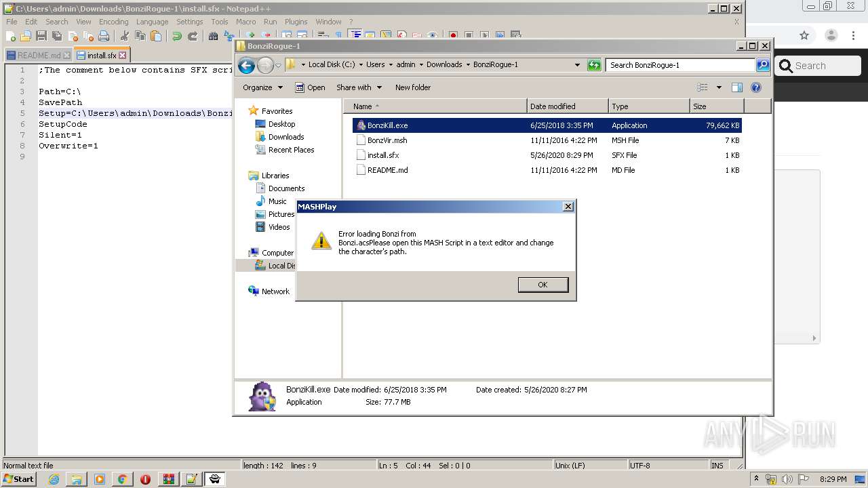Expand the change view dropdown arrow
Image resolution: width=868 pixels, height=488 pixels.
[719, 87]
